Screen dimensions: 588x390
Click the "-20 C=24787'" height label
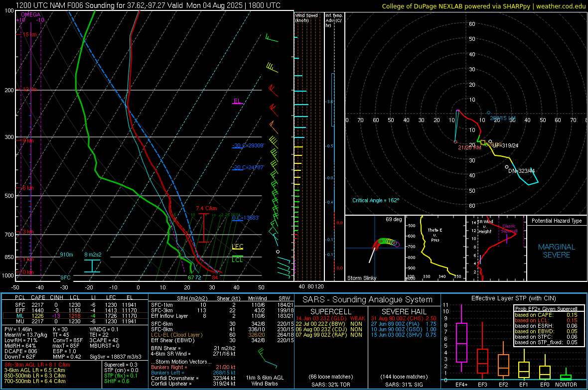pos(248,167)
